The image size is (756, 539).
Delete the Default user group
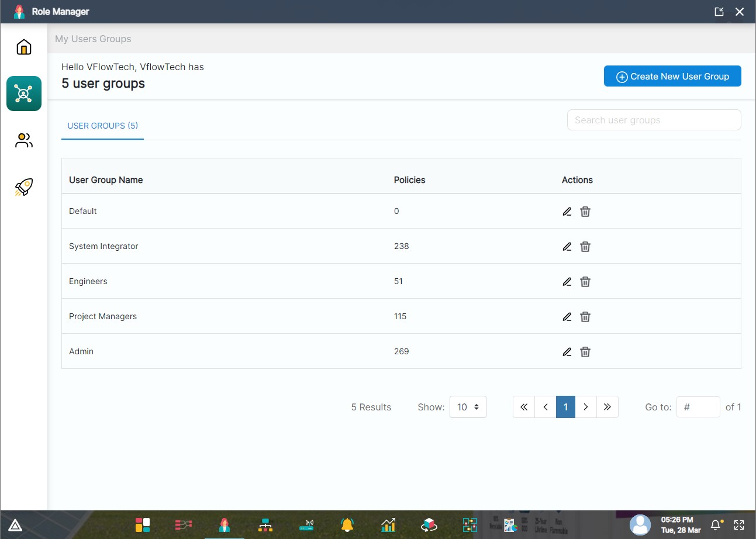585,211
